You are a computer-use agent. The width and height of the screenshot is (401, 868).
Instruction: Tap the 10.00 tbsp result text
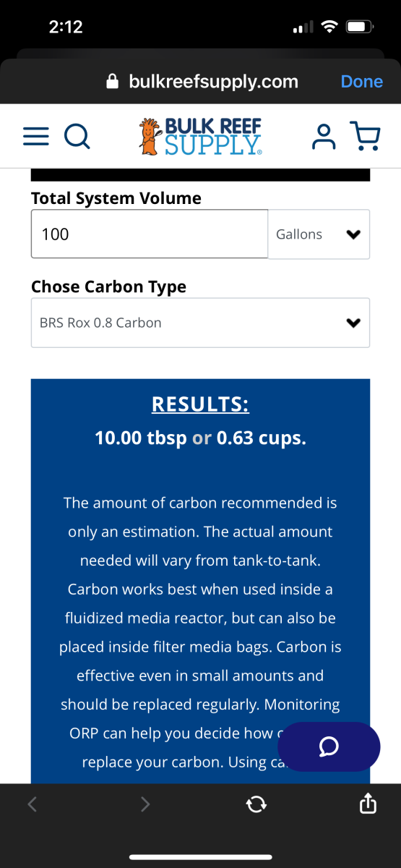[x=141, y=438]
